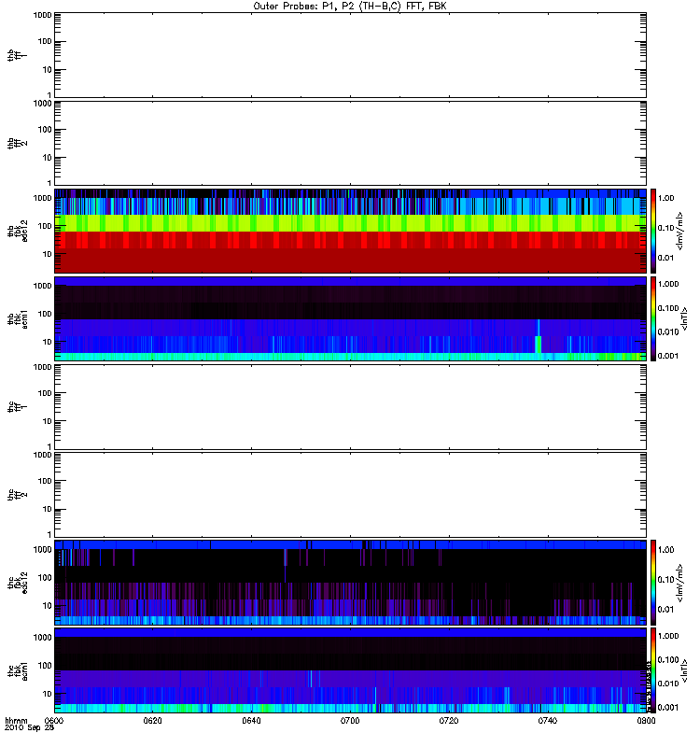Click the thc fbk scm1 color bar

[653, 670]
